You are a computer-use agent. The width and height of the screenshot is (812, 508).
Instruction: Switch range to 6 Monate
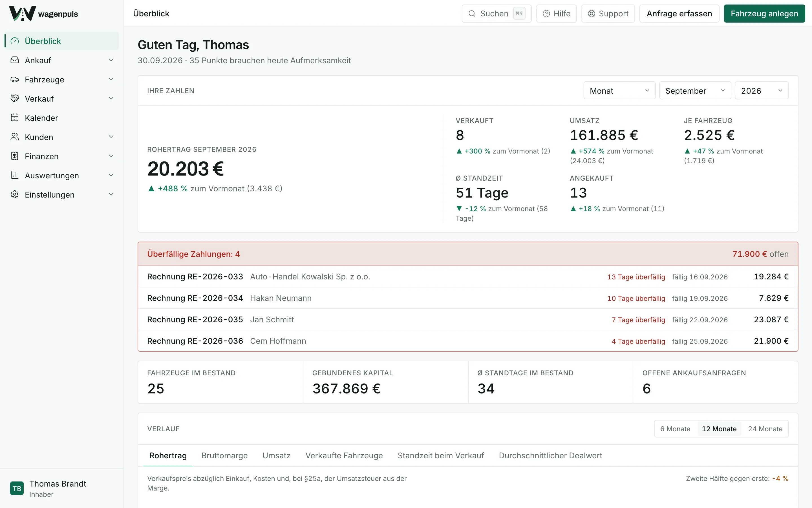pos(675,429)
